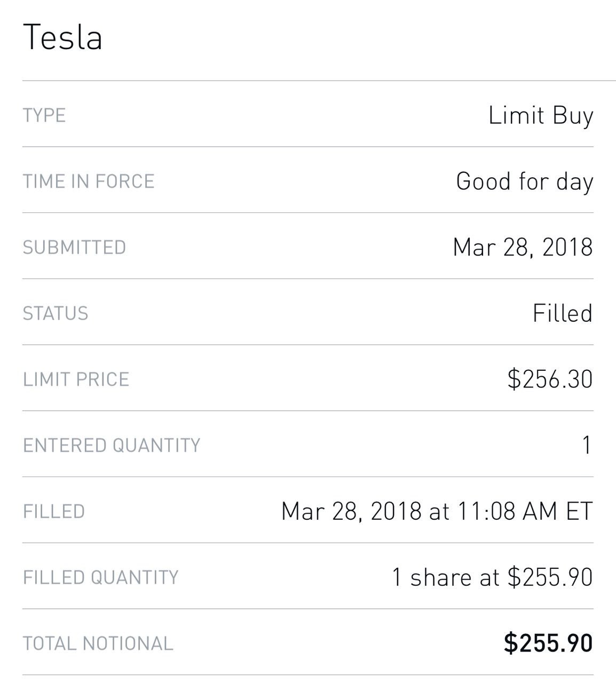Select the STATUS label
The width and height of the screenshot is (616, 683).
[x=56, y=313]
